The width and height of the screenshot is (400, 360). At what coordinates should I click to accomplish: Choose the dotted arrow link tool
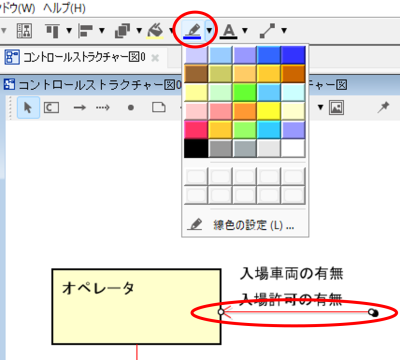103,108
